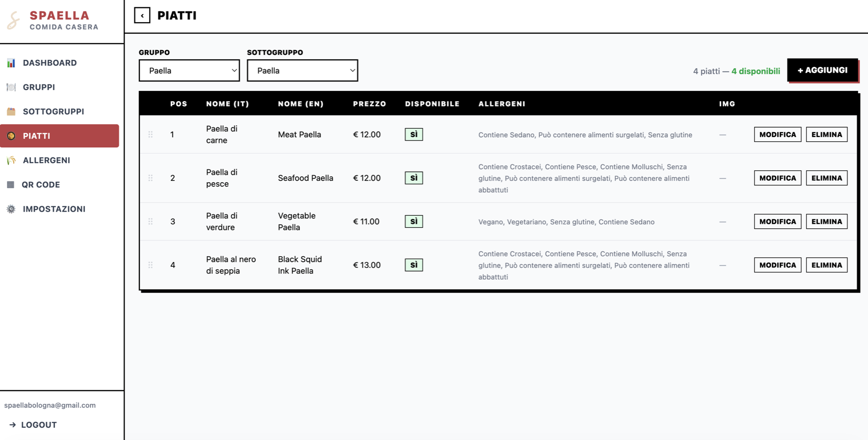
Task: Grab the drag handle for Paella di verdure
Action: pyautogui.click(x=151, y=221)
